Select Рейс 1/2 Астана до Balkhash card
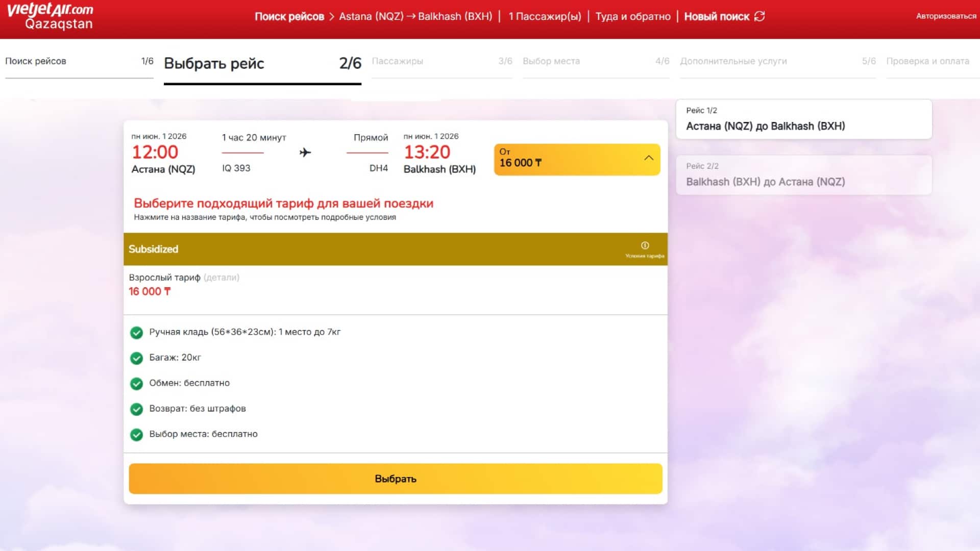 click(804, 119)
